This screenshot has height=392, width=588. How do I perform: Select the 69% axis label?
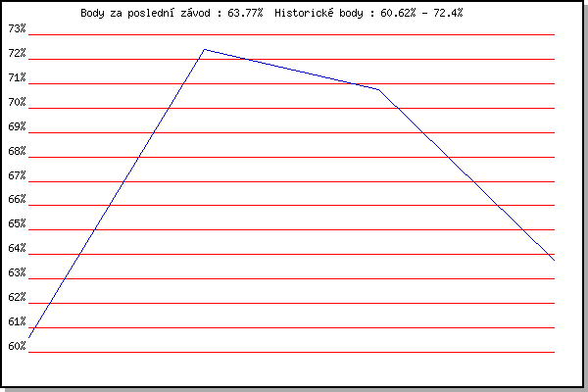(x=17, y=126)
